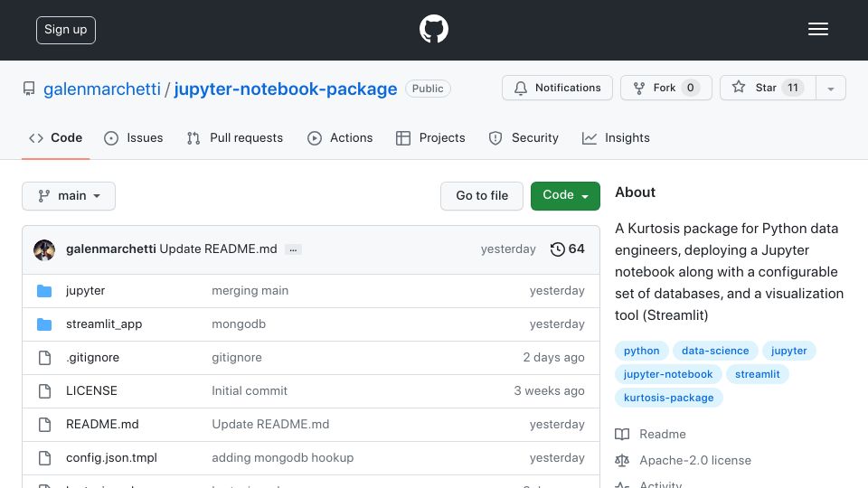Click the '2 days ago' timestamp for .gitignore

tap(553, 358)
